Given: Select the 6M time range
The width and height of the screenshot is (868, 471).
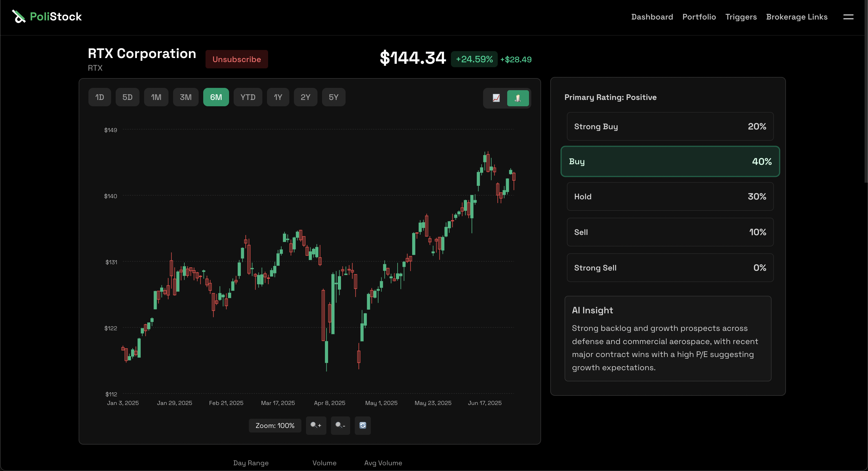Looking at the screenshot, I should pyautogui.click(x=216, y=97).
